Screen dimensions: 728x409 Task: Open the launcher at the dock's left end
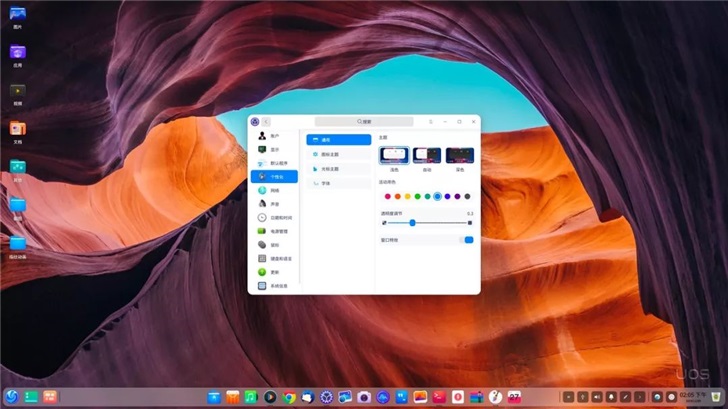(11, 397)
